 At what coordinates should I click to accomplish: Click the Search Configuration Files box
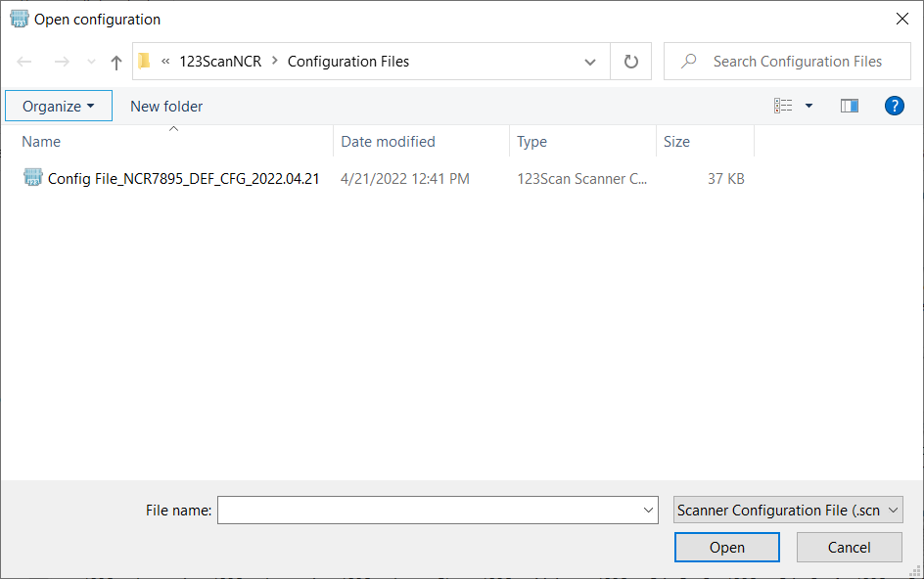797,62
